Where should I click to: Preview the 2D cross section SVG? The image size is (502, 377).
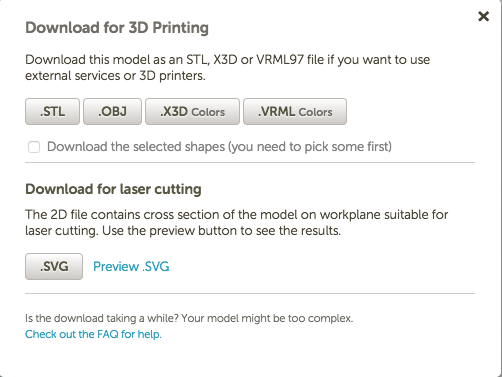point(131,266)
